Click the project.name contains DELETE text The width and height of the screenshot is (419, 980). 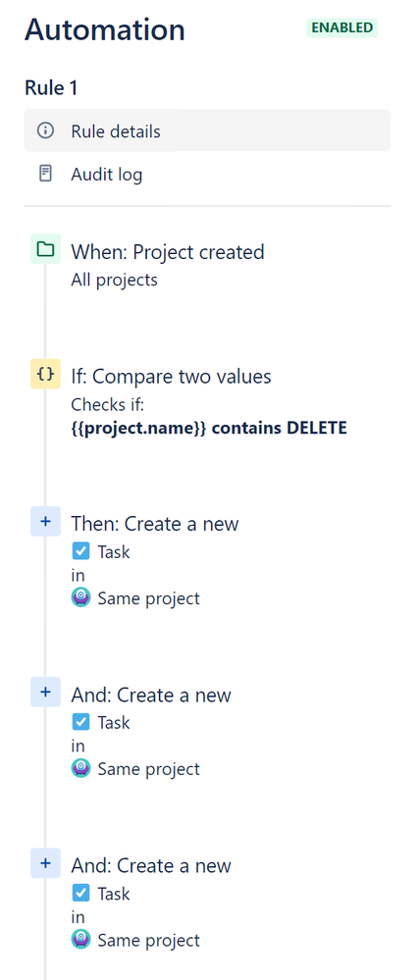click(x=209, y=428)
